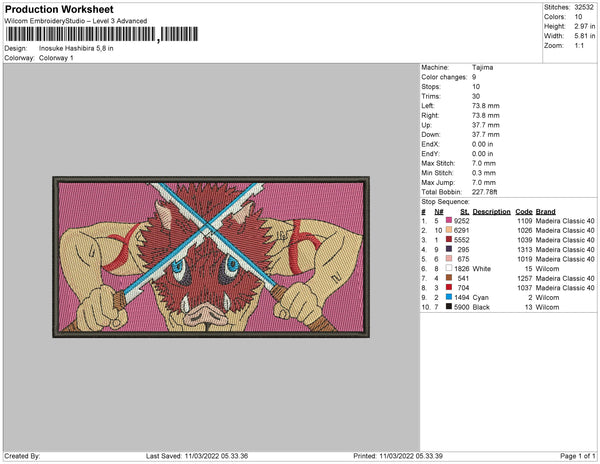Image resolution: width=600 pixels, height=464 pixels.
Task: Click the light pink swatch for 675
Action: 449,259
